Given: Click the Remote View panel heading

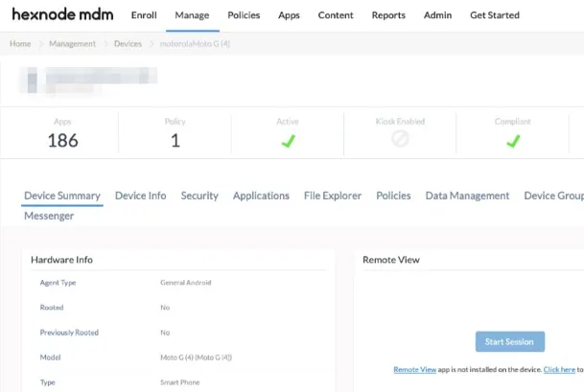Looking at the screenshot, I should point(391,260).
